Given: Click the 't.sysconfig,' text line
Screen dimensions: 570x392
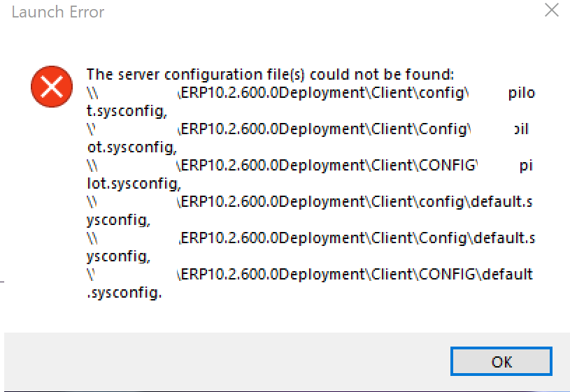Looking at the screenshot, I should point(127,111).
